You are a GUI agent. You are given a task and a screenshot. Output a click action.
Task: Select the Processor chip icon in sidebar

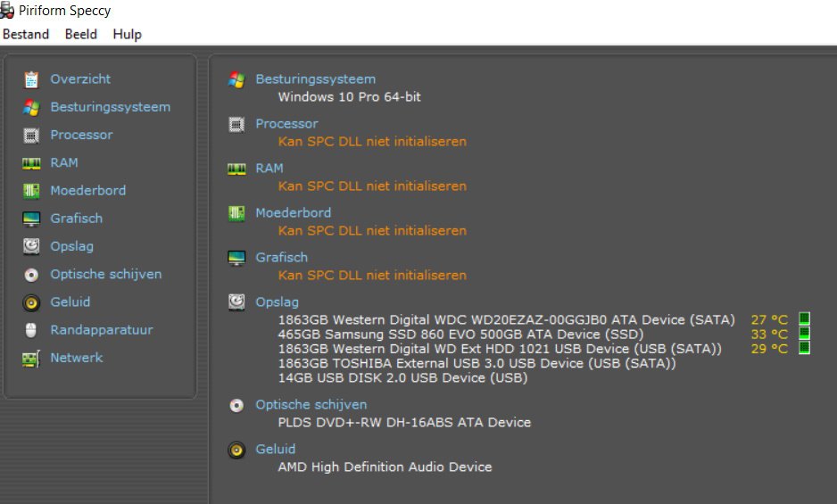31,136
